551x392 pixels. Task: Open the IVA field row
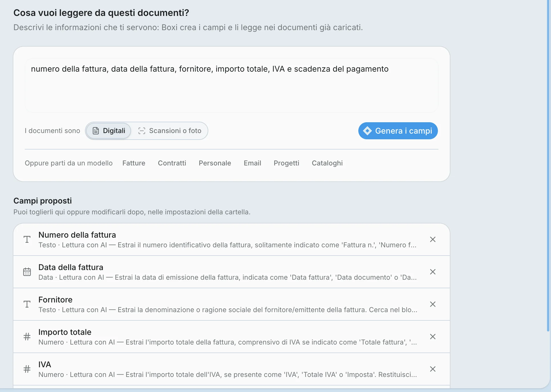click(231, 369)
